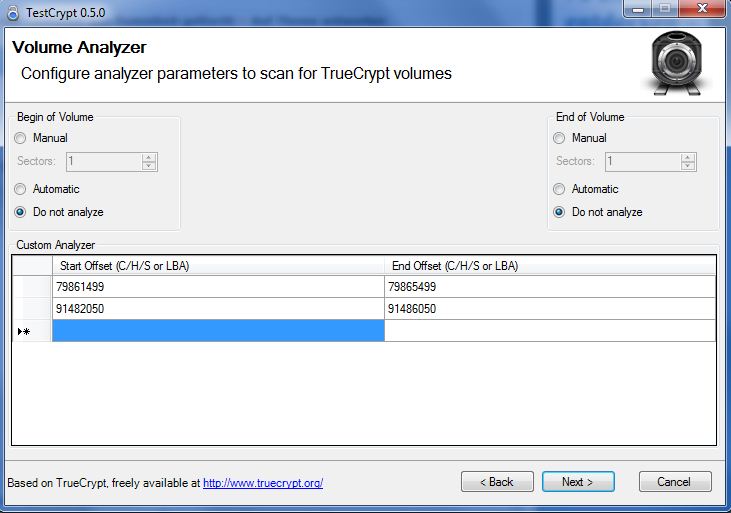
Task: Increase End of Volume sectors with up arrow
Action: (688, 158)
